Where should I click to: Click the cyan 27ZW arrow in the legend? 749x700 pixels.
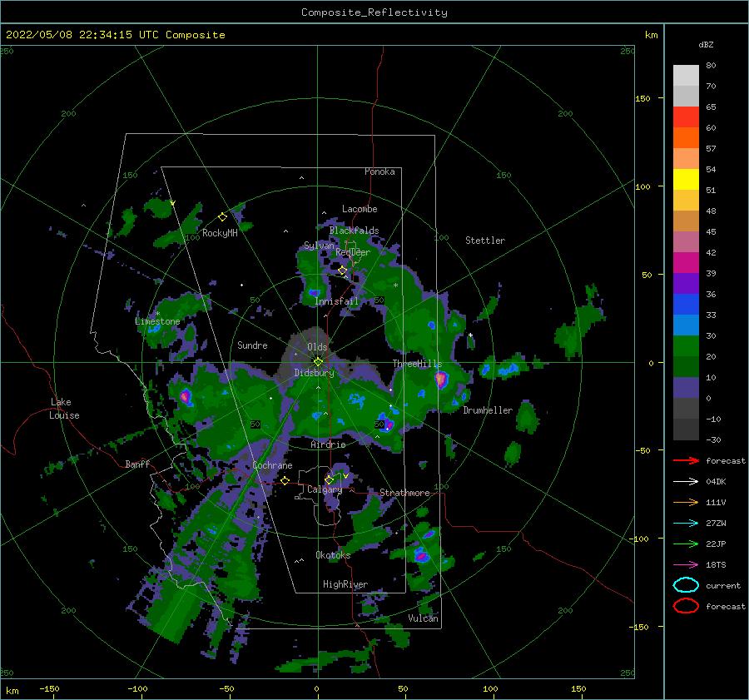click(x=686, y=524)
